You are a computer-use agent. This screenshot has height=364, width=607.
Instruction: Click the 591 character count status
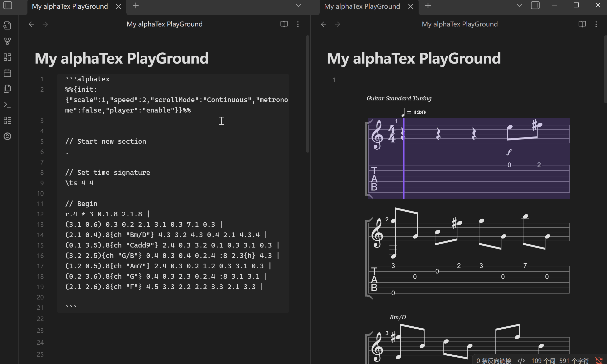574,361
